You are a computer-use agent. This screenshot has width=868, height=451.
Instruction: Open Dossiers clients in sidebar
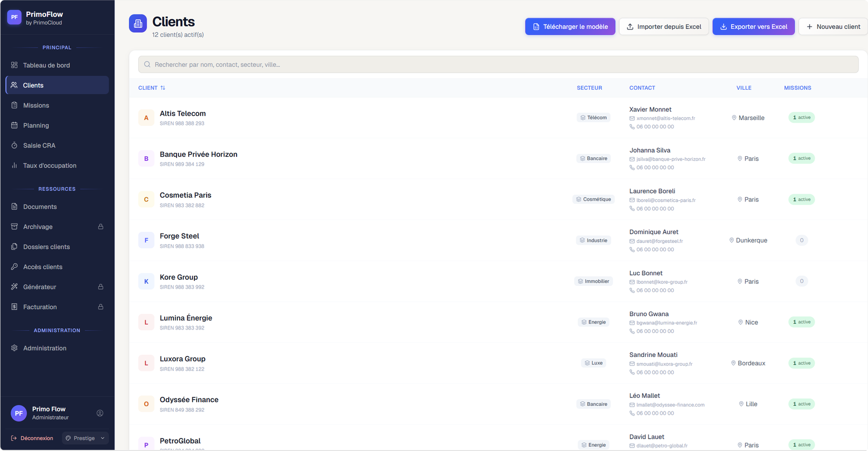(57, 247)
